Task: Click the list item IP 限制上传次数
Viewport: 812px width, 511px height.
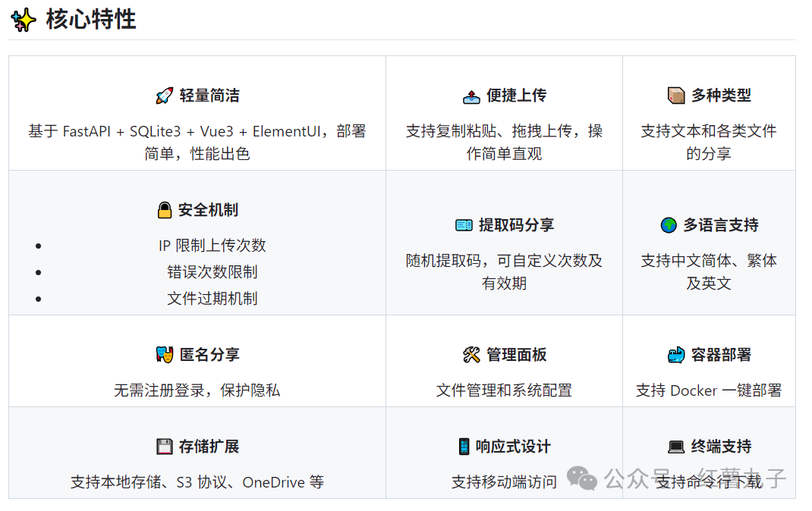Action: [212, 246]
